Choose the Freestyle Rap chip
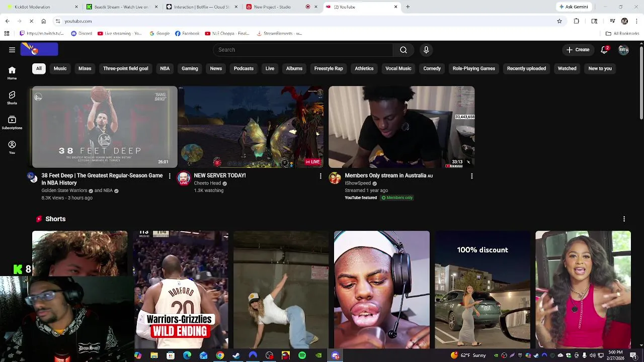The image size is (644, 362). coord(329,68)
